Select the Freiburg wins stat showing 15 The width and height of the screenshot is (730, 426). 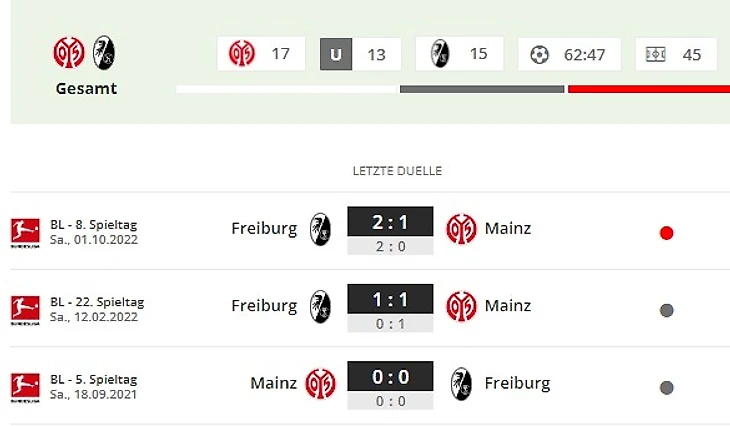(x=460, y=54)
